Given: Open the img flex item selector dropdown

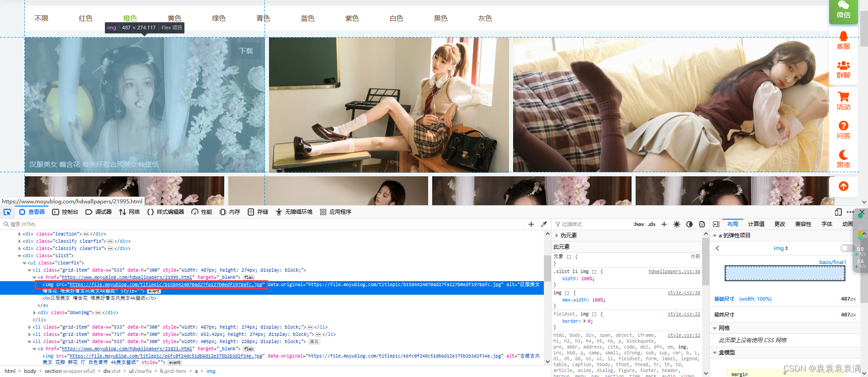Looking at the screenshot, I should point(781,248).
